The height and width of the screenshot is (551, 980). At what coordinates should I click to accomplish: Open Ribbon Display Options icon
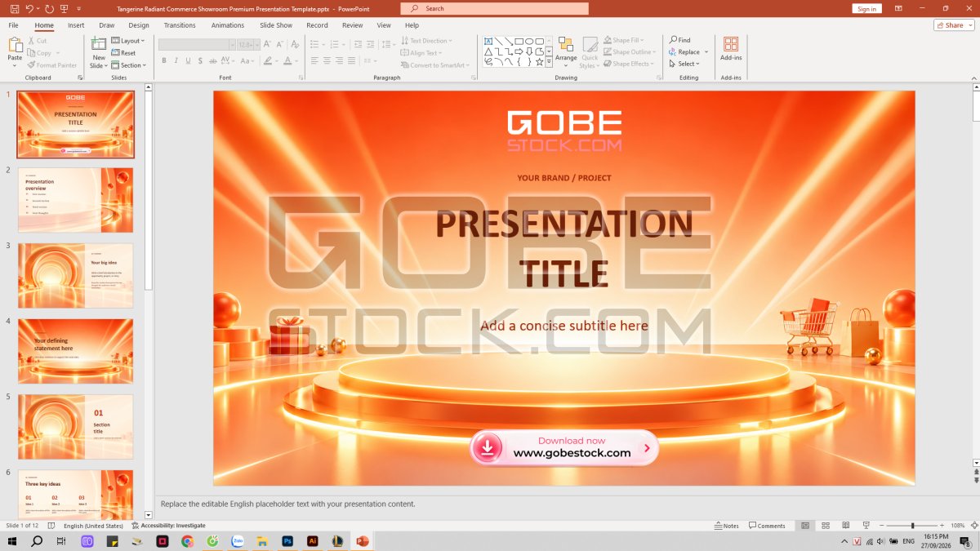(x=898, y=8)
